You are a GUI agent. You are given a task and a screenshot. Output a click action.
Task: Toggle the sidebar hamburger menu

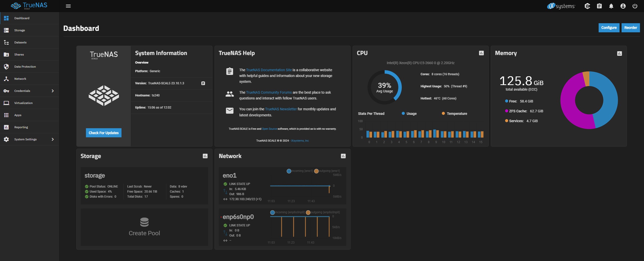coord(68,6)
